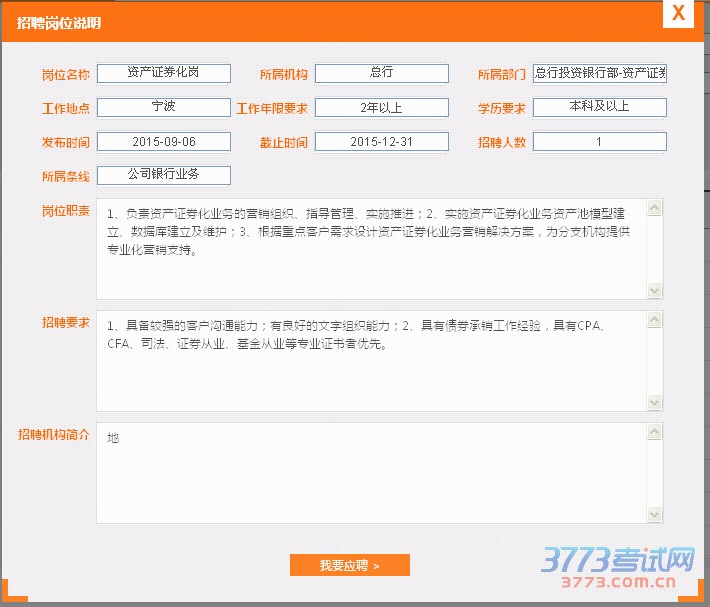Focus the 招聘人数 field showing 1
The image size is (710, 607).
click(599, 142)
